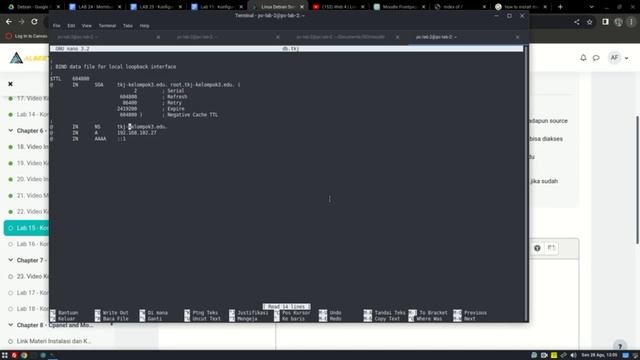Switch to the Lab 11 browser tab
The width and height of the screenshot is (640, 360).
217,7
